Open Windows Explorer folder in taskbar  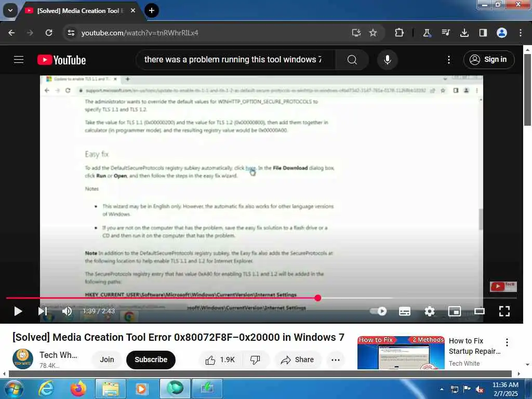click(x=110, y=389)
